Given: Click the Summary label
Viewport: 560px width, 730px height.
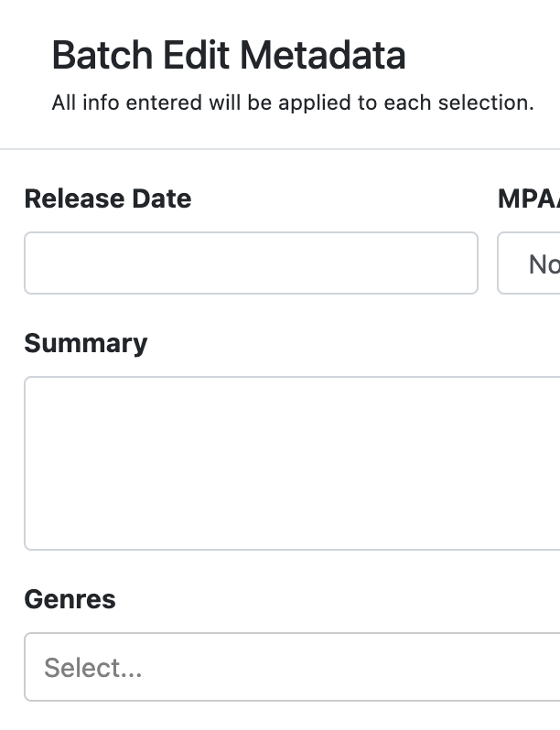Looking at the screenshot, I should tap(86, 343).
